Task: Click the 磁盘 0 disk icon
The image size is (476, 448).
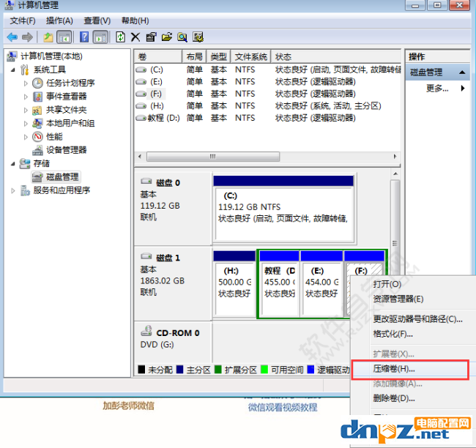Action: pyautogui.click(x=146, y=182)
